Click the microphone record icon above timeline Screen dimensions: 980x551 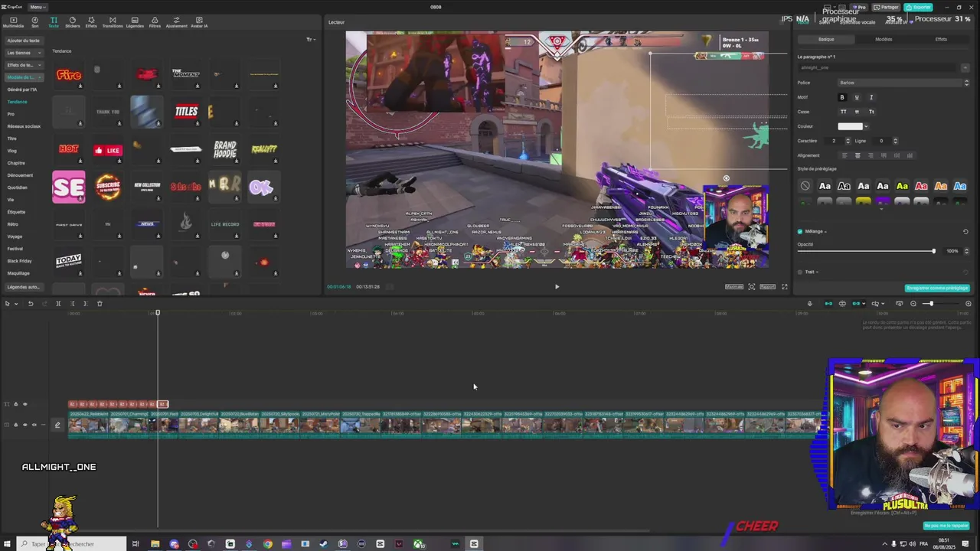tap(809, 304)
